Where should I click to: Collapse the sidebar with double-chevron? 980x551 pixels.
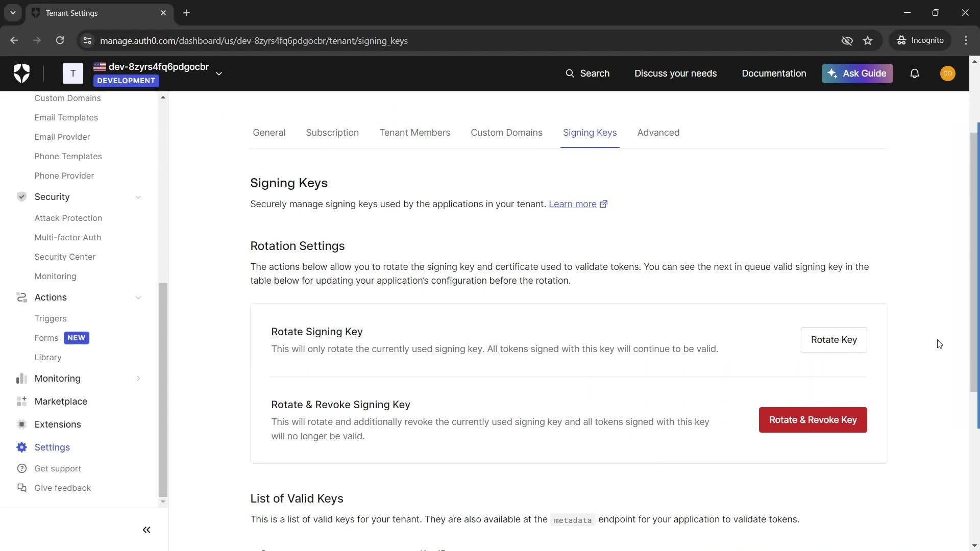click(x=146, y=530)
